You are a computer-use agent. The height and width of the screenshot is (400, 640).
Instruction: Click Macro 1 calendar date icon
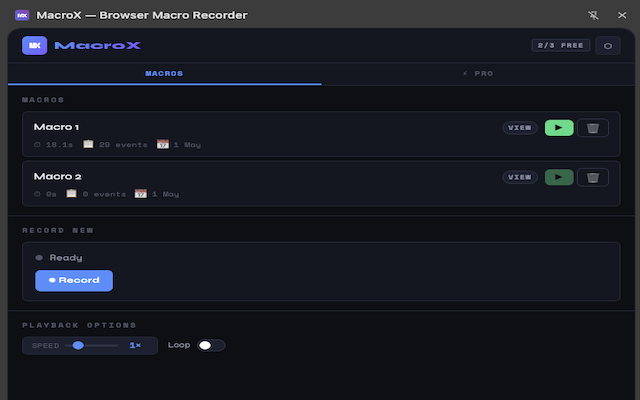[163, 144]
